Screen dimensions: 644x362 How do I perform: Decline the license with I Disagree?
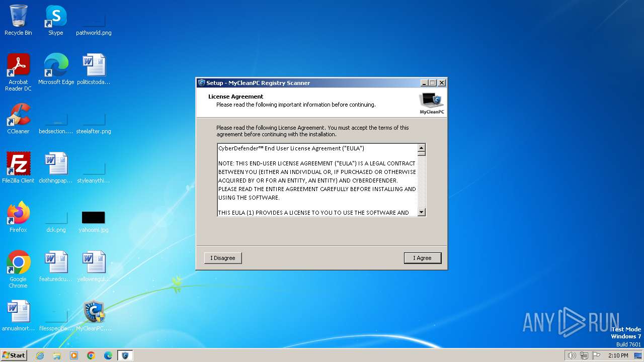223,258
